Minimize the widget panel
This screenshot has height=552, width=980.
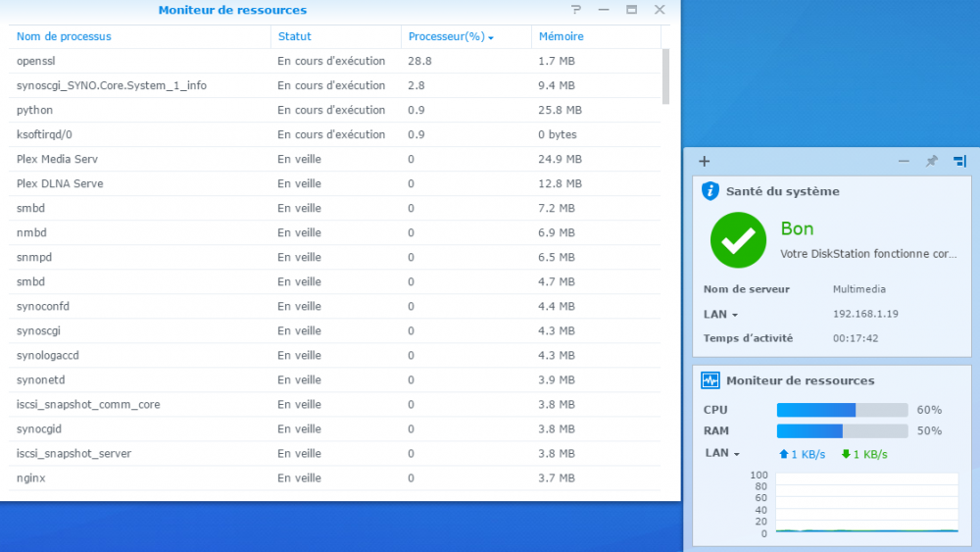(904, 161)
